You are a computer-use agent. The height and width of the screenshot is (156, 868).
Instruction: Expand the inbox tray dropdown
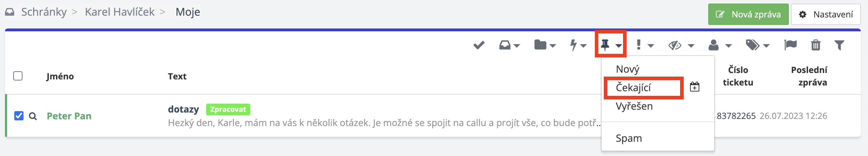point(509,45)
